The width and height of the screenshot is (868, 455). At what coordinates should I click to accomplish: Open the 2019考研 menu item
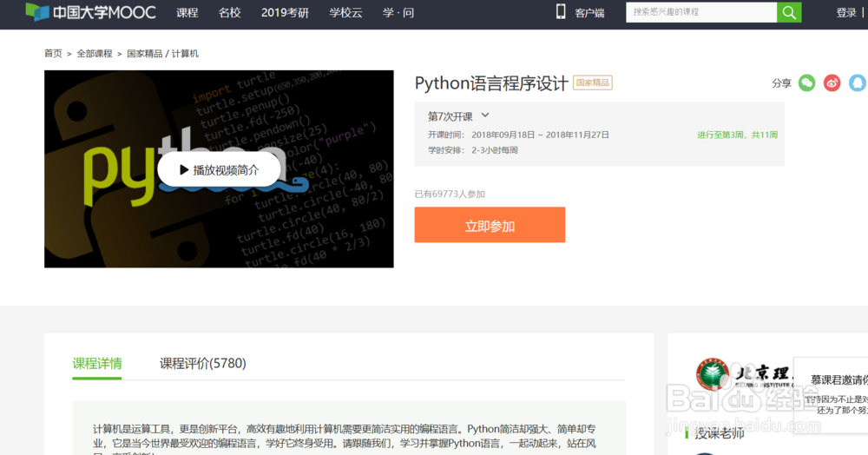point(285,13)
